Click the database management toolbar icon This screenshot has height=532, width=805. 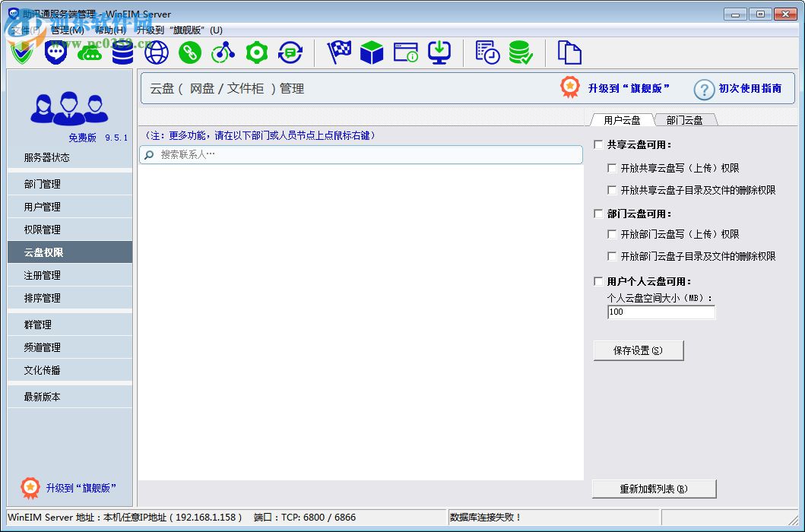[x=122, y=52]
